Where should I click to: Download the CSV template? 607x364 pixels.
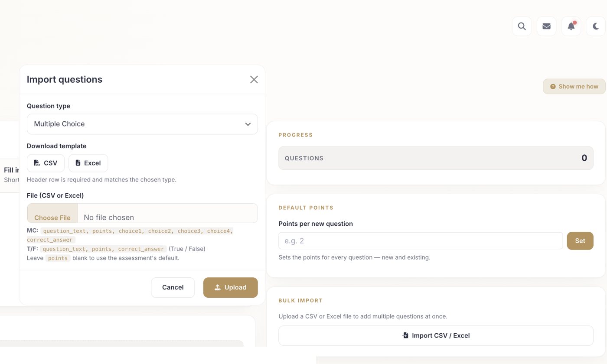[46, 163]
